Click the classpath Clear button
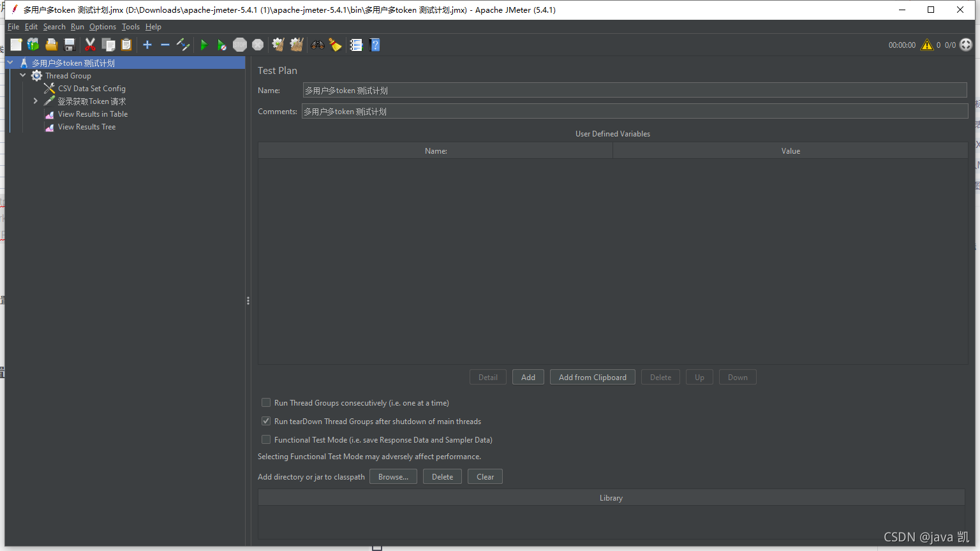980x551 pixels. point(485,476)
